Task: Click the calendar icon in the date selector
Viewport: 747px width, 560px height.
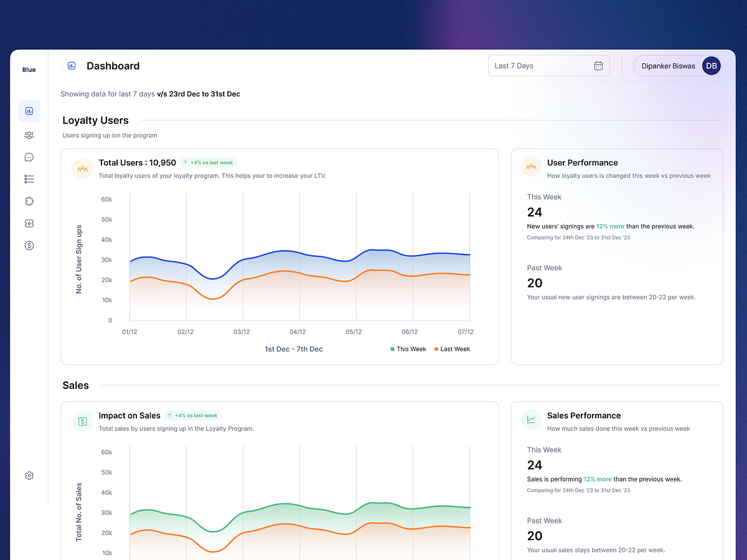Action: [598, 65]
